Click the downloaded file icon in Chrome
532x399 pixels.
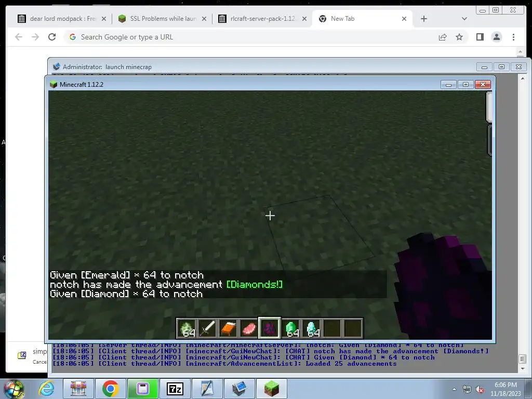[x=22, y=355]
